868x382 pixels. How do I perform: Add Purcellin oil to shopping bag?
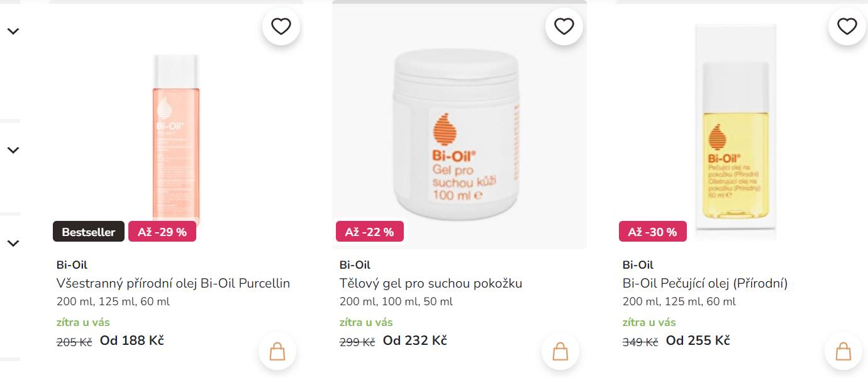coord(277,351)
